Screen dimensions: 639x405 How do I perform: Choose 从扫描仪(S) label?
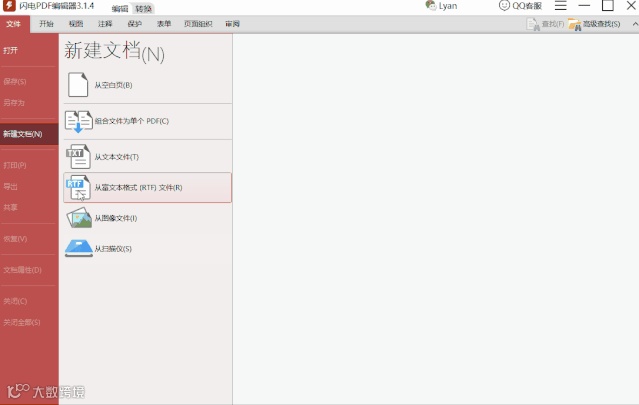coord(113,249)
